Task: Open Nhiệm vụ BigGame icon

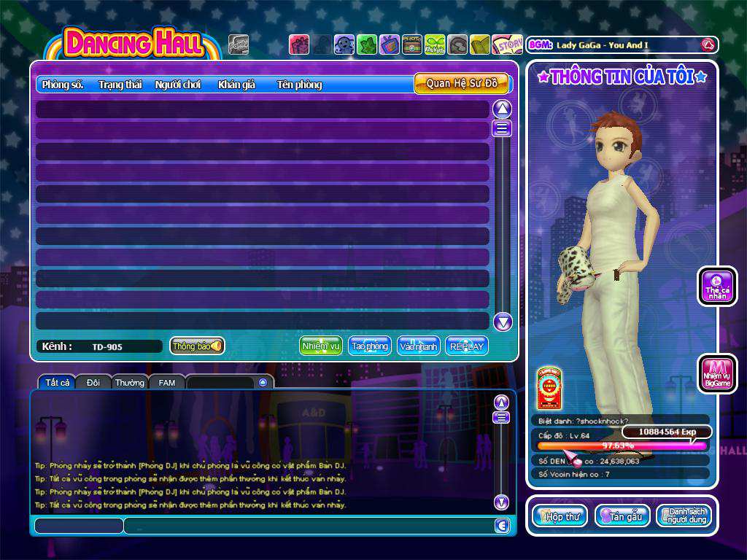Action: 718,374
